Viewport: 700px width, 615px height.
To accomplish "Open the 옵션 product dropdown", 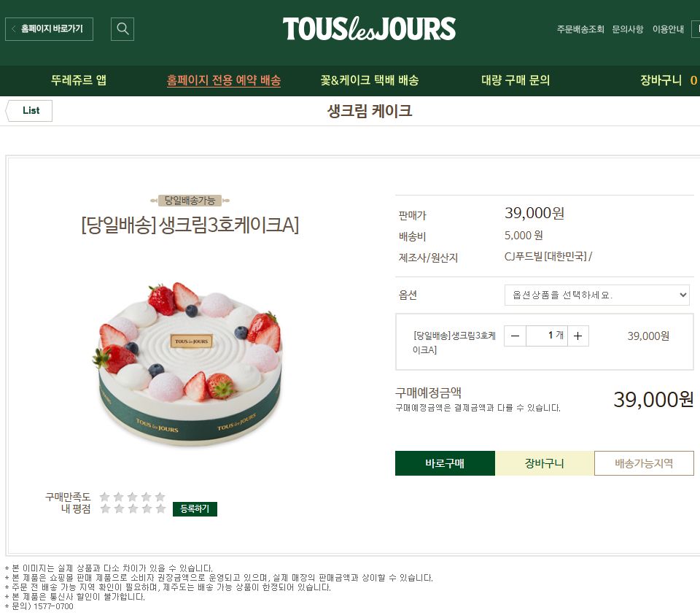I will click(597, 295).
